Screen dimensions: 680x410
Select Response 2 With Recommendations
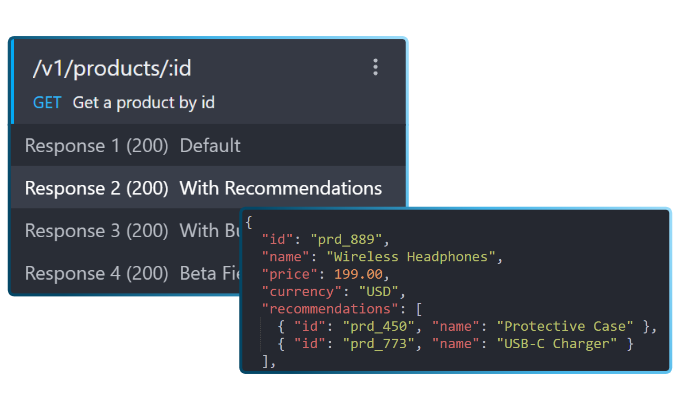[203, 188]
